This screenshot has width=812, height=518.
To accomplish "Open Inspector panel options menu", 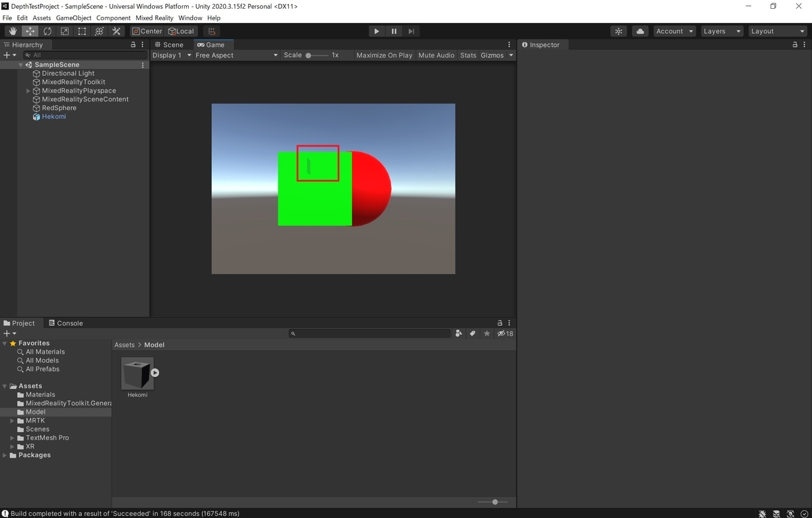I will pyautogui.click(x=804, y=45).
